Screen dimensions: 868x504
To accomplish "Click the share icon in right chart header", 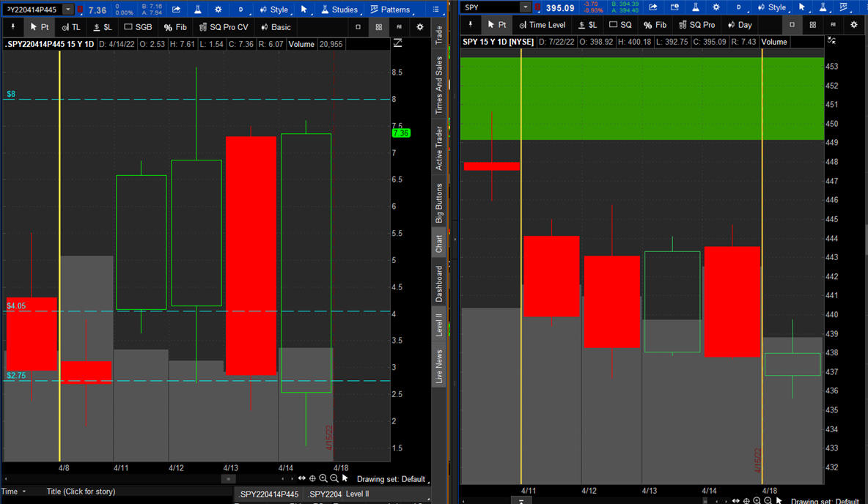I will click(653, 7).
